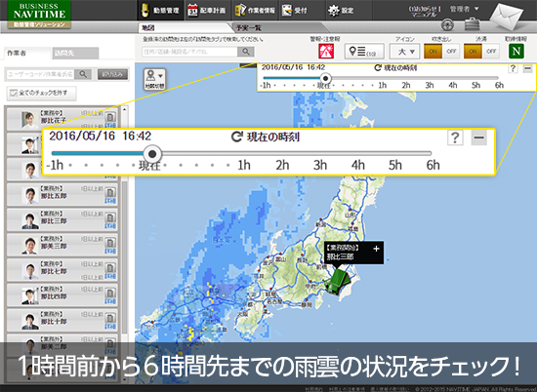Collapse the small time bar with minus button
Screen dimensions: 537x392
coord(527,68)
